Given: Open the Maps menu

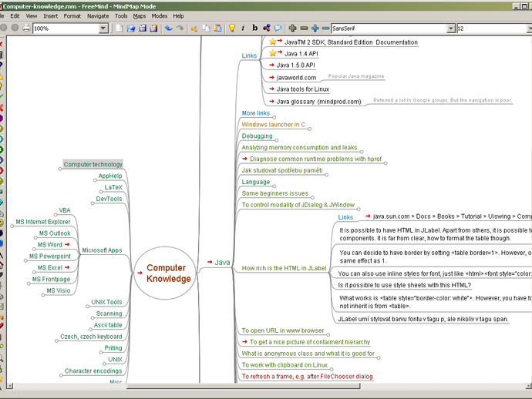Looking at the screenshot, I should point(139,16).
